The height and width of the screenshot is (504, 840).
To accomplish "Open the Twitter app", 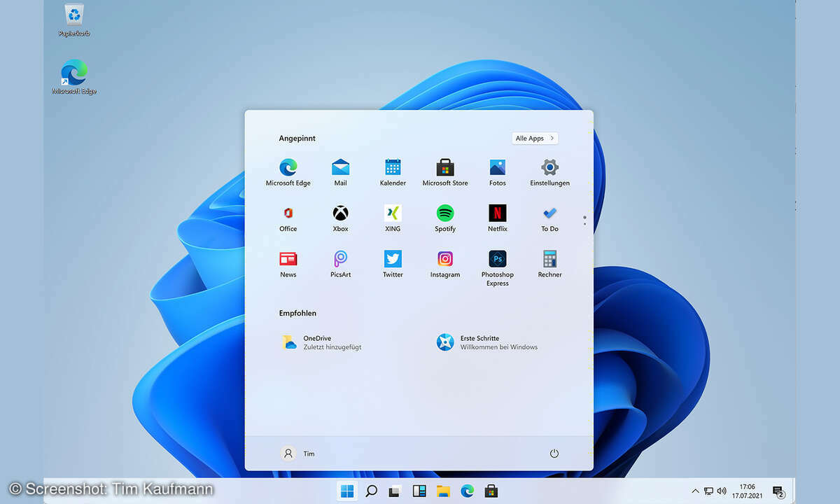I will tap(393, 264).
